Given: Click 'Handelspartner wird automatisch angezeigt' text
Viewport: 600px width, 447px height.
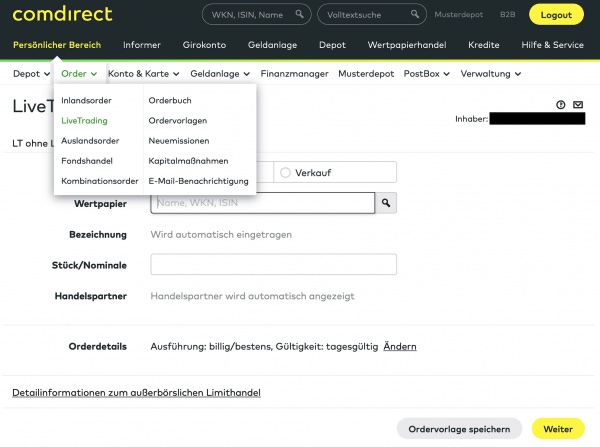Looking at the screenshot, I should click(x=253, y=296).
